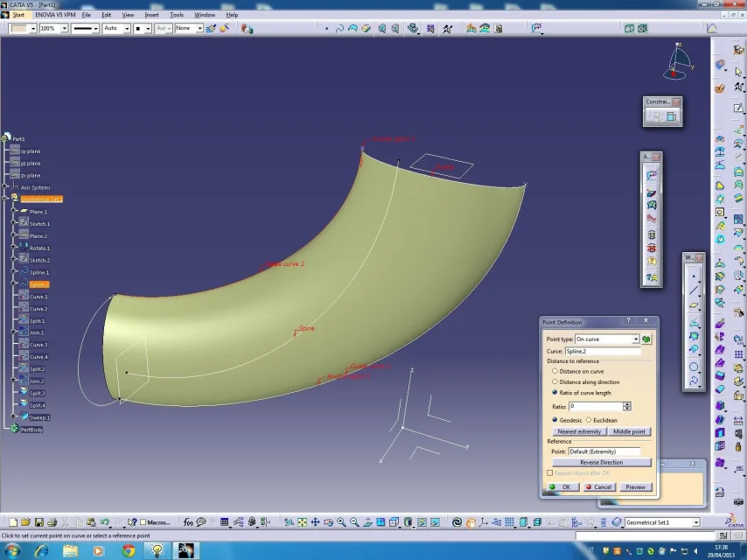
Task: Collapse the Geometrical Set.1 tree node
Action: click(6, 198)
